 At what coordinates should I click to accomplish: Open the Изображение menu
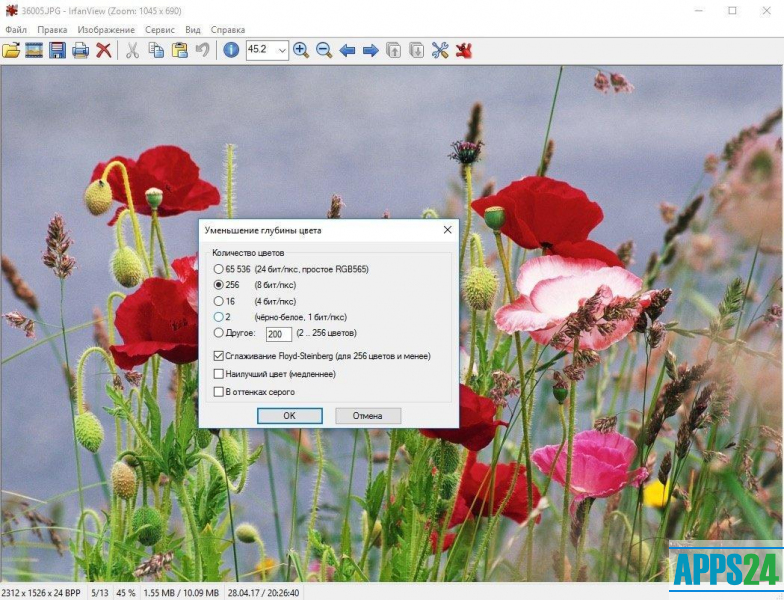(x=106, y=30)
